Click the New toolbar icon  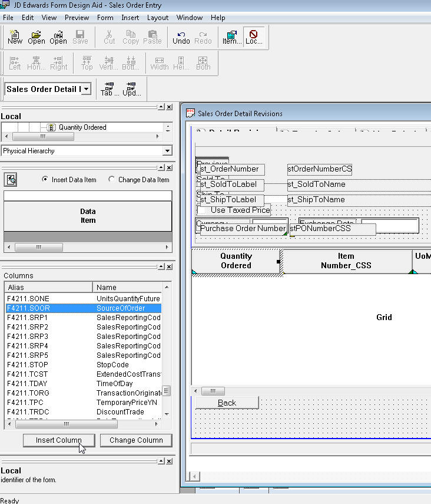[15, 37]
